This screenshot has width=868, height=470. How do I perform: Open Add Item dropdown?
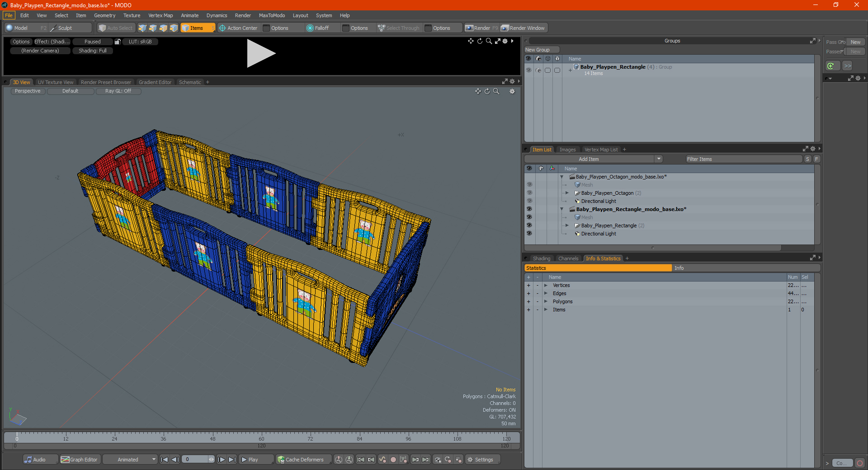659,159
